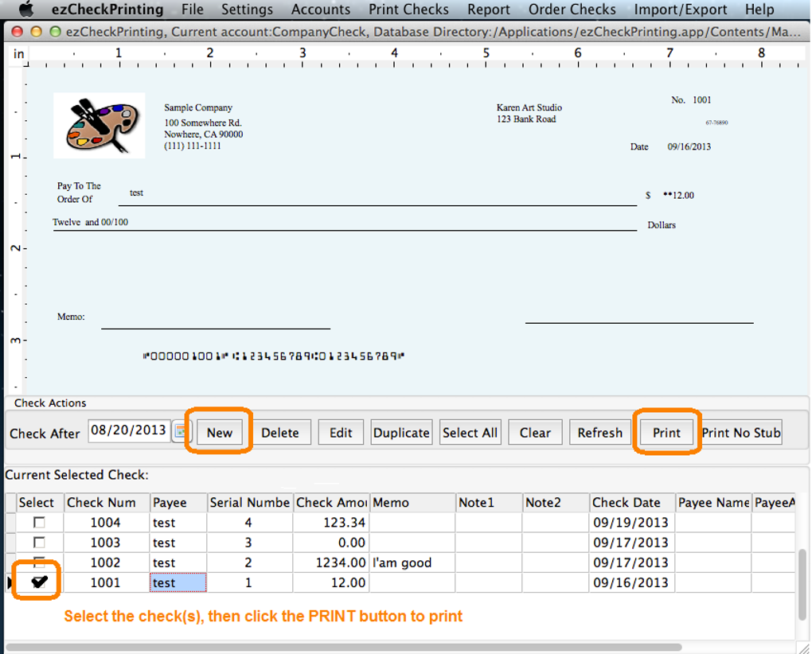
Task: Click the Clear button
Action: pos(535,433)
